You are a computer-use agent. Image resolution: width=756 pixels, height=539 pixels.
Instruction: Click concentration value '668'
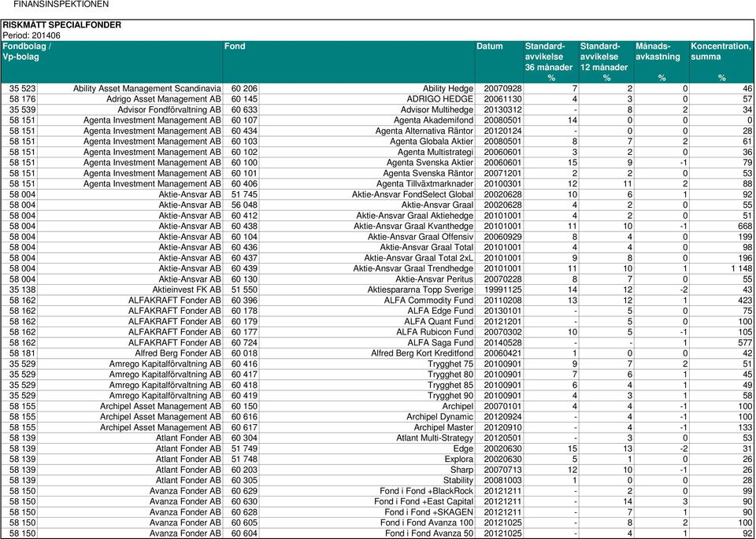(x=745, y=227)
